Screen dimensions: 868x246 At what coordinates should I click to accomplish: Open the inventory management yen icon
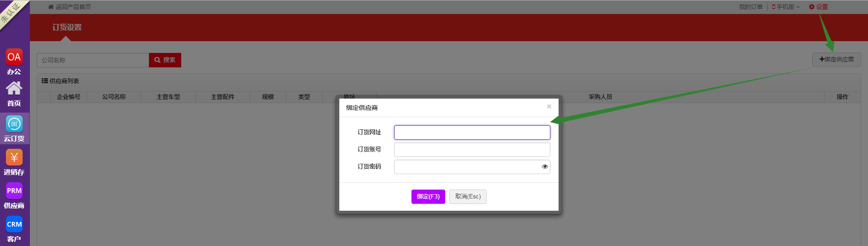[x=14, y=157]
